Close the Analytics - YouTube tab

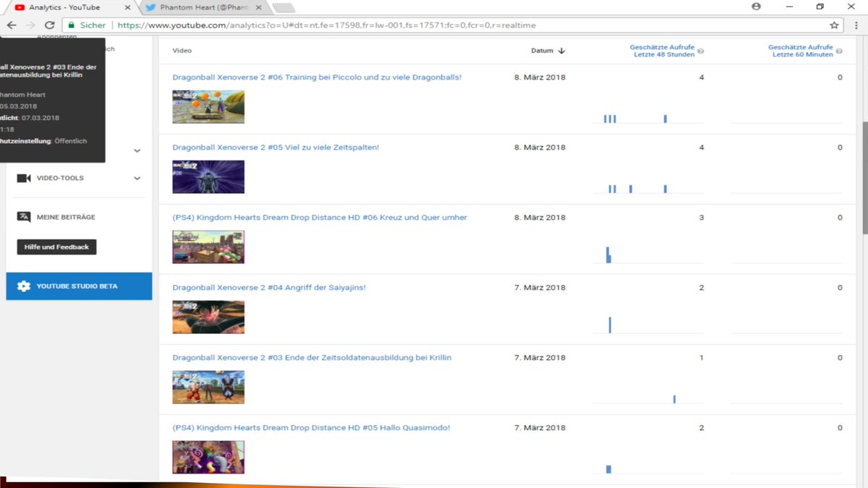tap(127, 7)
